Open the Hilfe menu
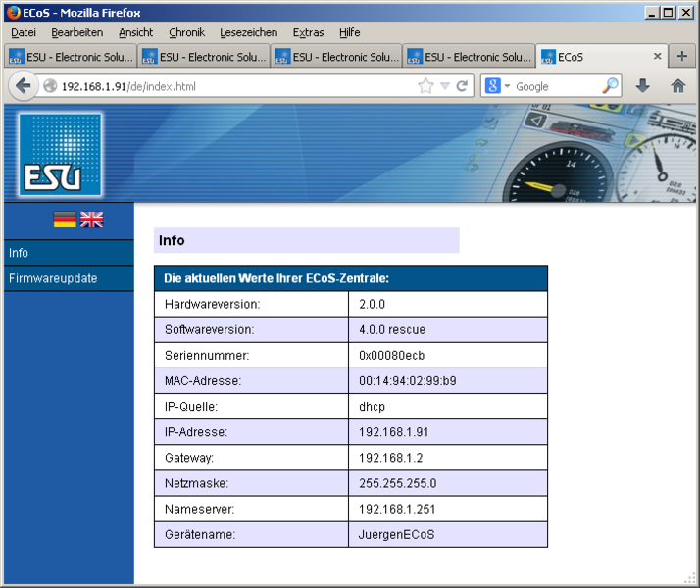 tap(350, 32)
